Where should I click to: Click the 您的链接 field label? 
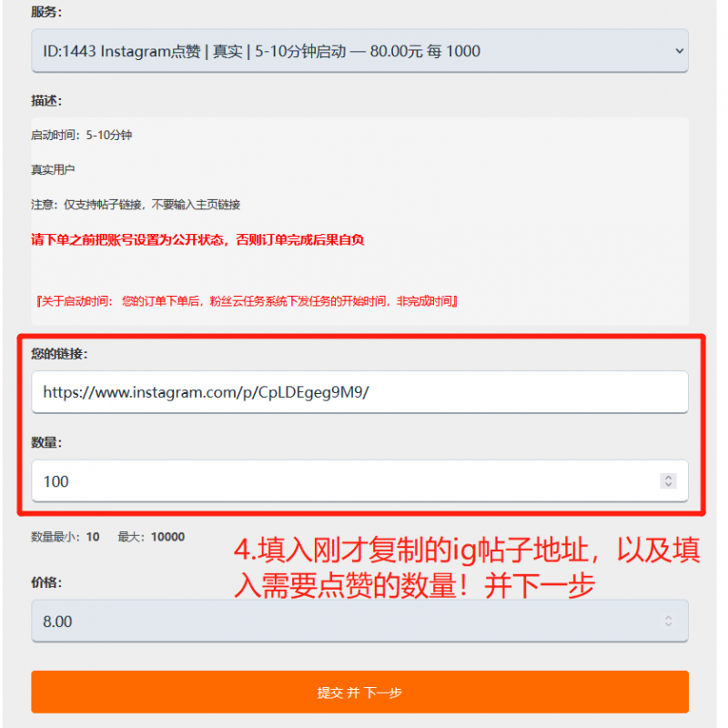(59, 354)
